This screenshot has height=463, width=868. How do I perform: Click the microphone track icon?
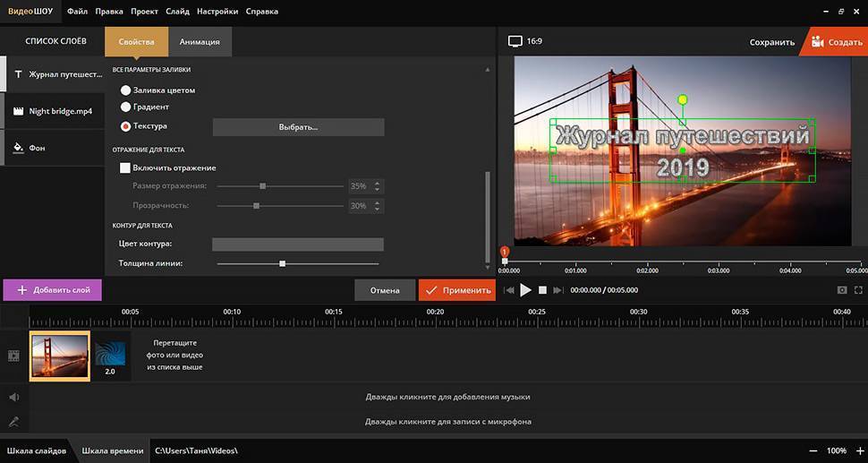[x=14, y=422]
